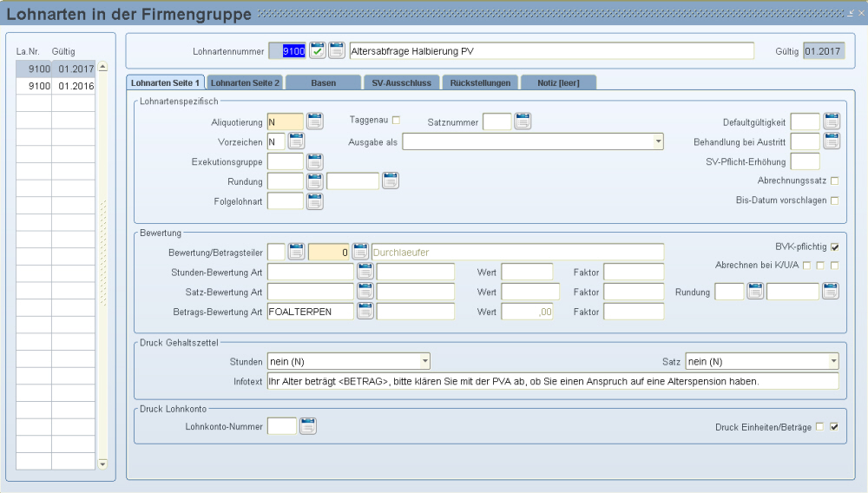The height and width of the screenshot is (493, 868).
Task: Open the Stunden-Bewertung Art lookup icon
Action: tap(365, 272)
